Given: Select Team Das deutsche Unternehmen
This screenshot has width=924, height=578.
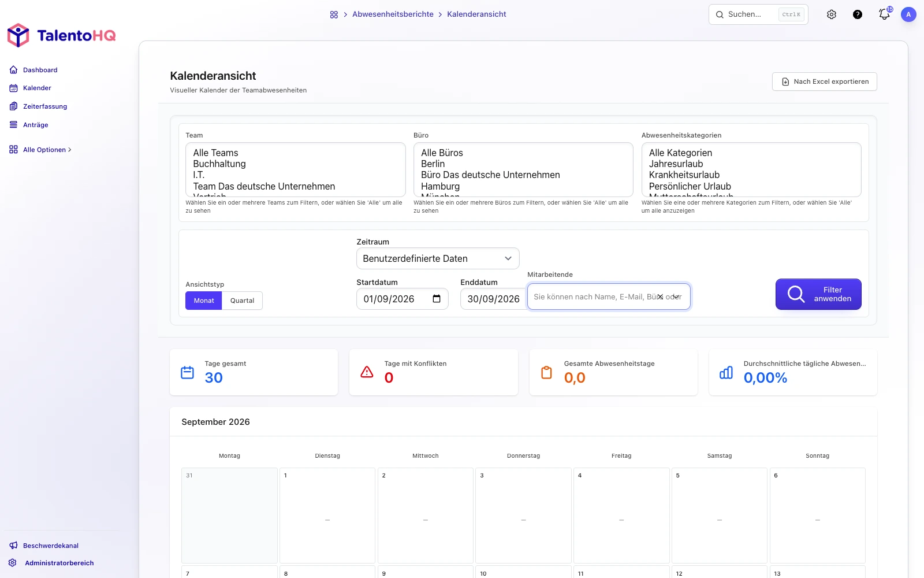Looking at the screenshot, I should tap(264, 186).
